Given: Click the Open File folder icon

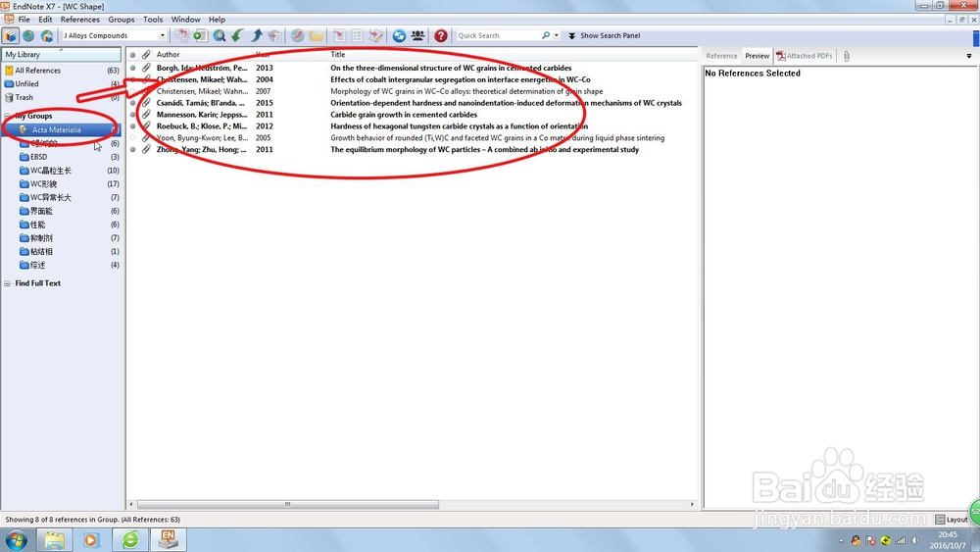Looking at the screenshot, I should point(317,35).
